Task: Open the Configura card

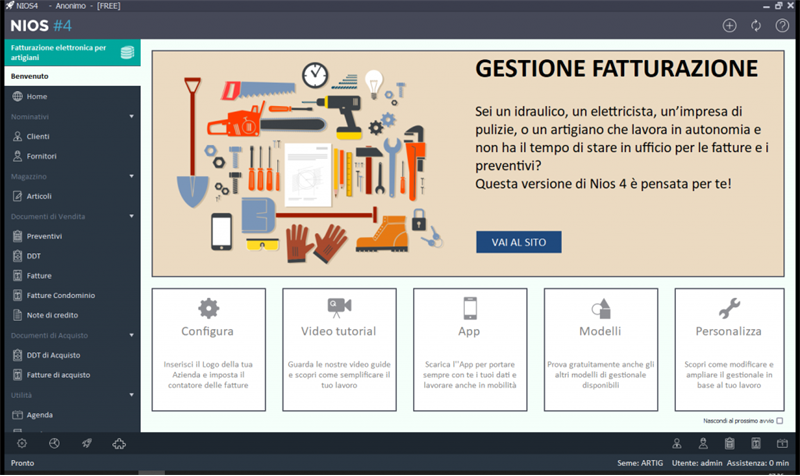Action: tap(209, 349)
